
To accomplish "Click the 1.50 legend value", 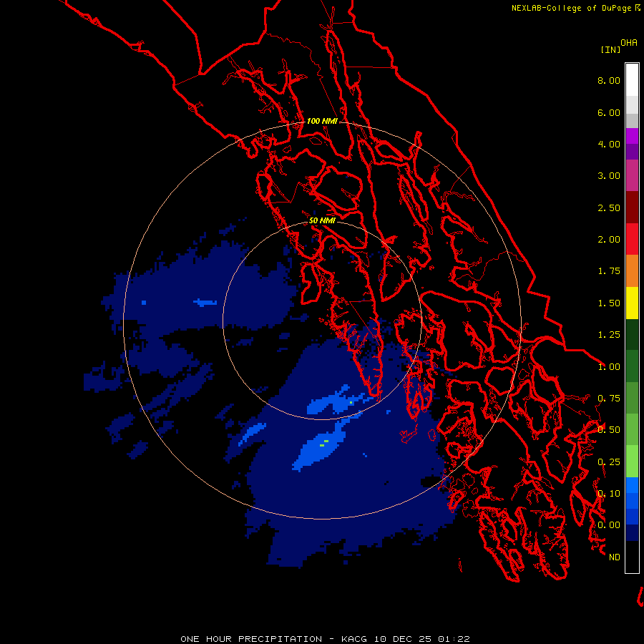I will pos(609,303).
